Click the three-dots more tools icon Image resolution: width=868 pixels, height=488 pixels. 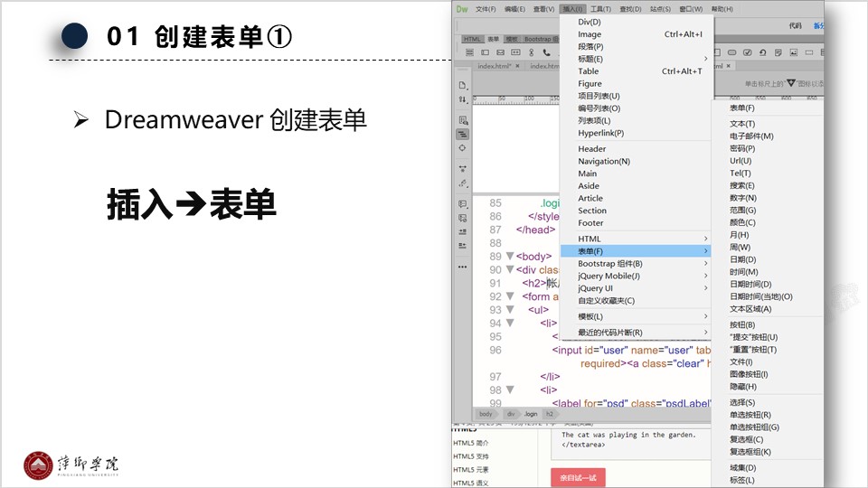pos(463,267)
